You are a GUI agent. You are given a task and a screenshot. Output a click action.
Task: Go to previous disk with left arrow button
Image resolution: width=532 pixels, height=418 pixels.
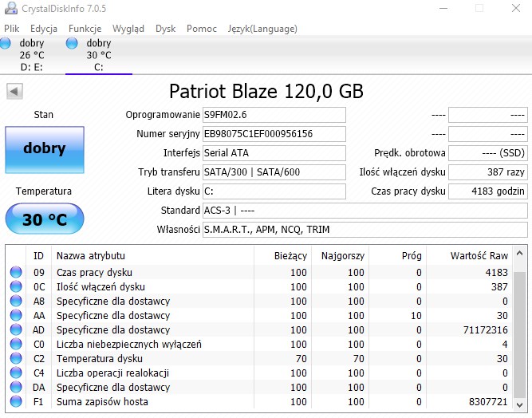coord(14,91)
